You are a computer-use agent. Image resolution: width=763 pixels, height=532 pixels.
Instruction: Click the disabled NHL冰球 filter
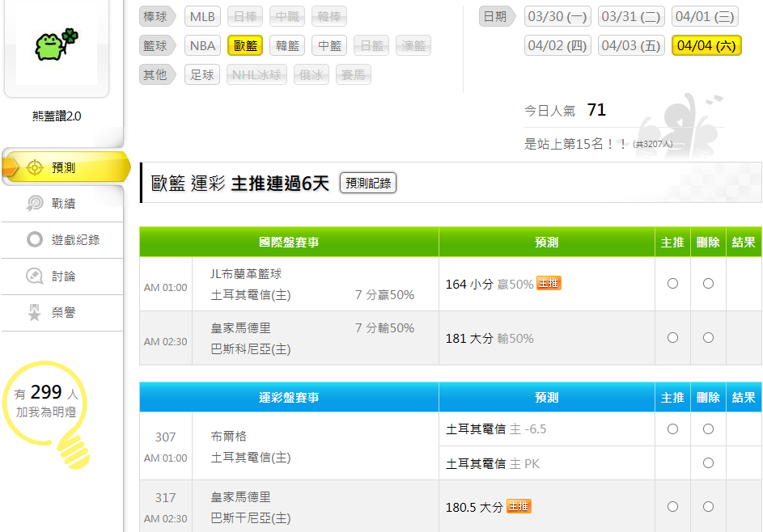(256, 75)
